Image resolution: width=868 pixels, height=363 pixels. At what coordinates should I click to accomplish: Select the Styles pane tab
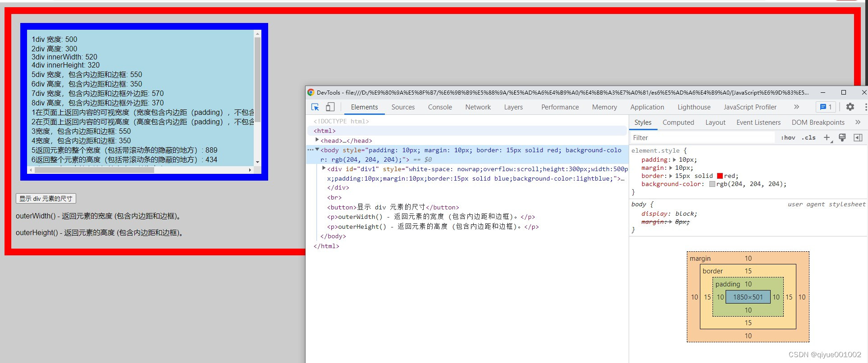pyautogui.click(x=643, y=123)
